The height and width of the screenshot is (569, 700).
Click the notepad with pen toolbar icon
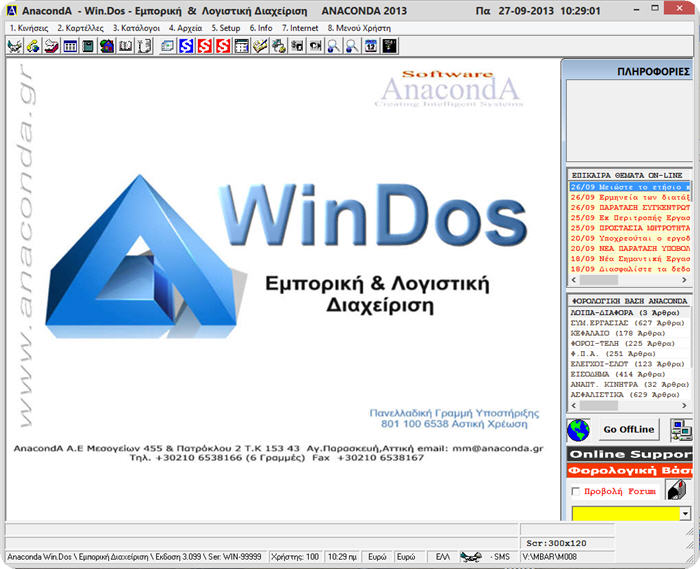(260, 46)
